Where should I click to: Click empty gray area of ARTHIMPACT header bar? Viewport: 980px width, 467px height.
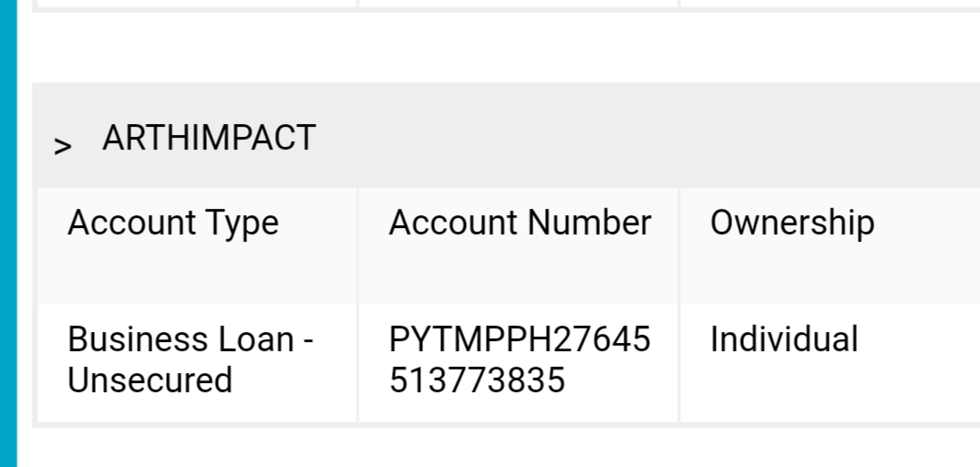coord(638,137)
